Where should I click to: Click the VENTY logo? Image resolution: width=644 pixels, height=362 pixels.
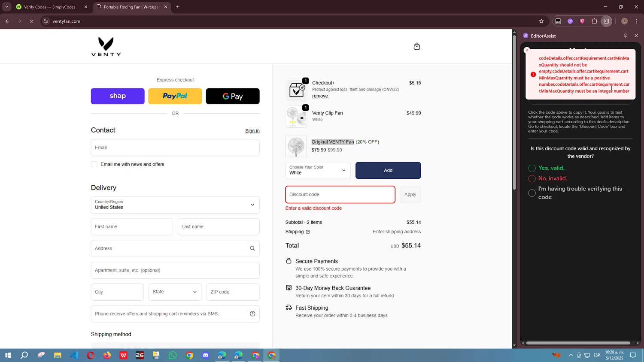click(106, 46)
